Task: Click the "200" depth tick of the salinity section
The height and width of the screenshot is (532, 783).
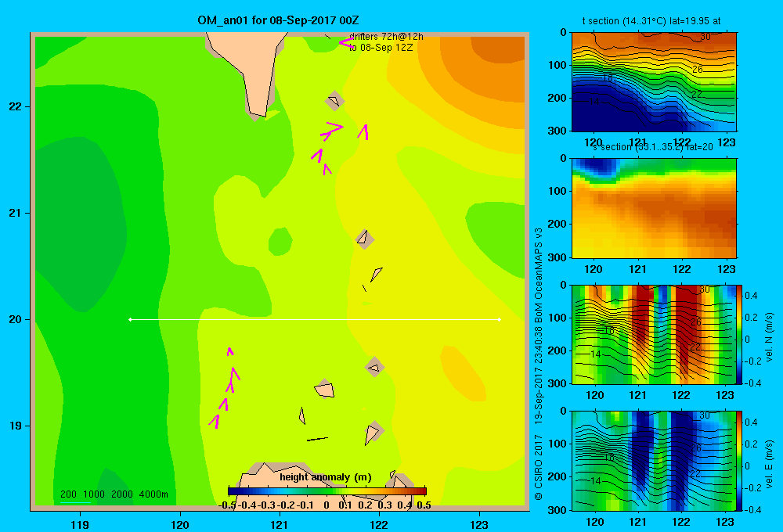Action: point(557,224)
